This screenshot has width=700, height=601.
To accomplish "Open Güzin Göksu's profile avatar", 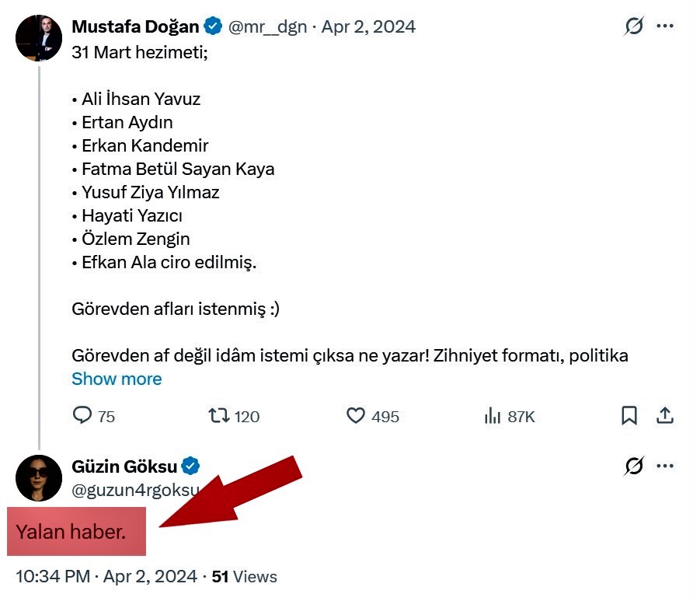I will 39,477.
